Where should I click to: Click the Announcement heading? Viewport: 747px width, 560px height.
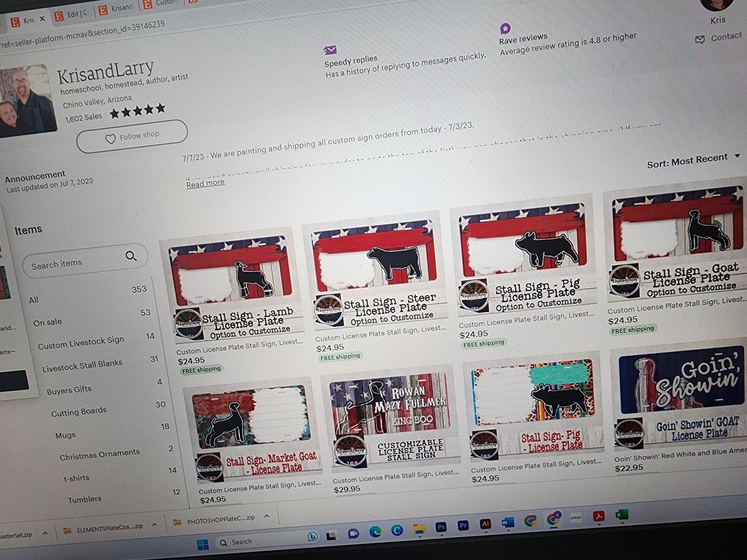point(35,177)
